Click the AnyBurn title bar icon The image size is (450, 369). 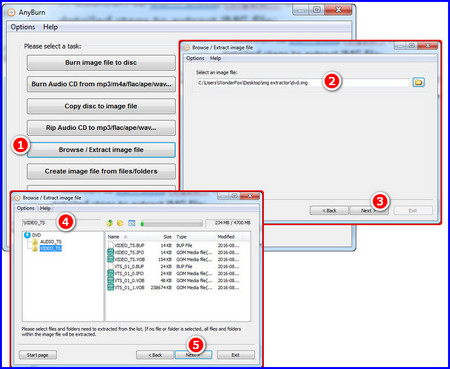tap(11, 12)
